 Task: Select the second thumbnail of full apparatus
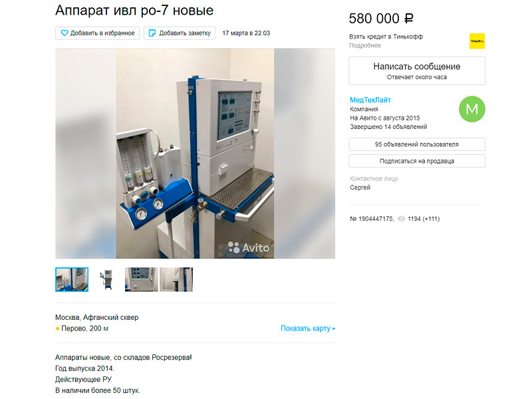point(106,279)
